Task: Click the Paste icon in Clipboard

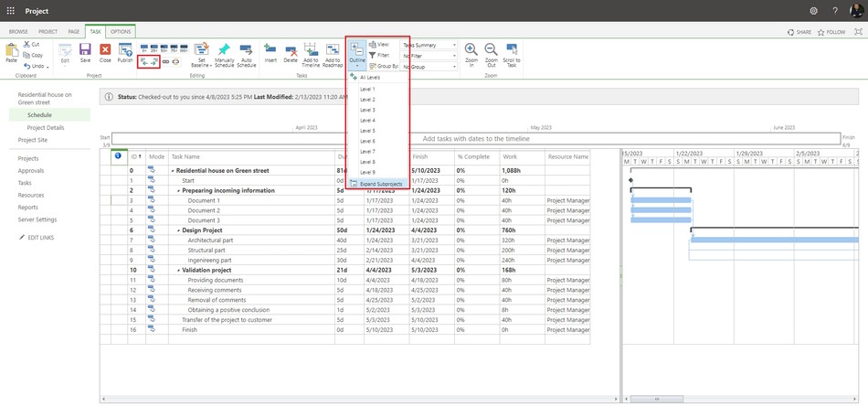Action: (x=11, y=50)
